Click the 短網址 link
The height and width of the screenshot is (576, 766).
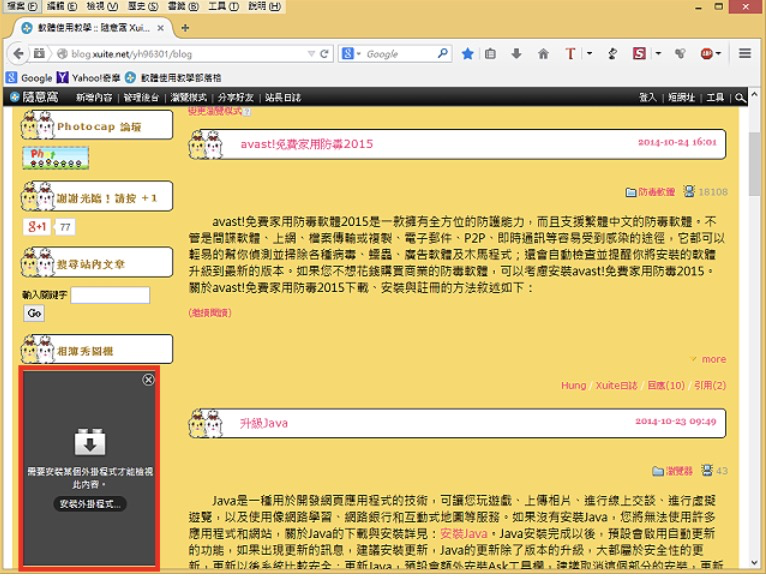[x=681, y=98]
